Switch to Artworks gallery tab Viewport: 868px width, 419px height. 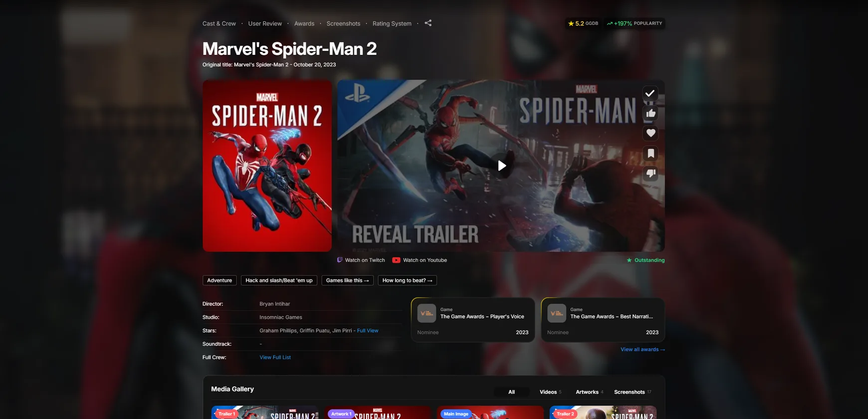pos(589,392)
